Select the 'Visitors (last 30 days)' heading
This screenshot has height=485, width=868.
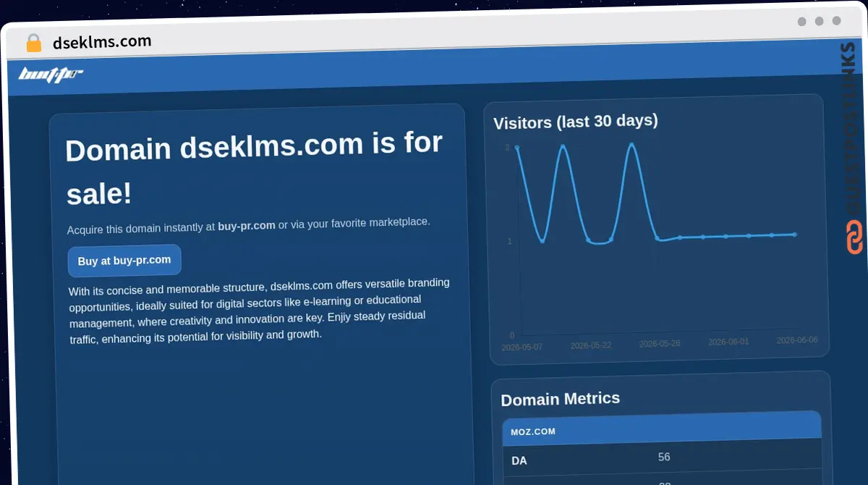point(576,122)
